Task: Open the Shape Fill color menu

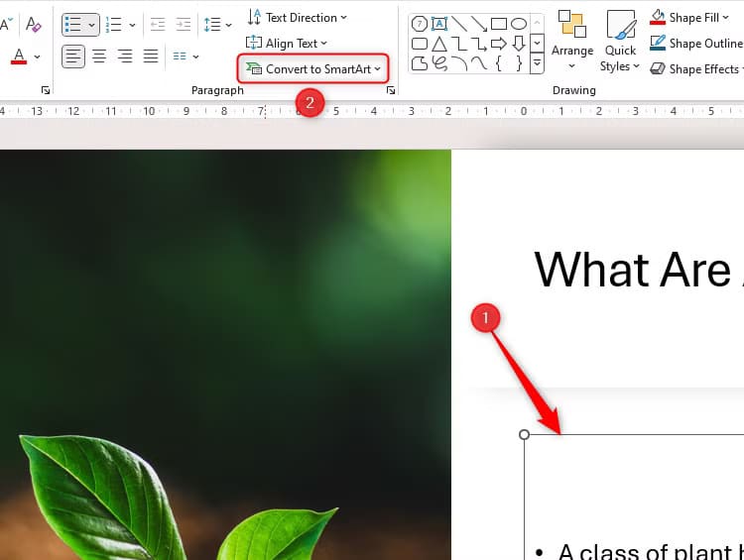Action: pyautogui.click(x=689, y=18)
